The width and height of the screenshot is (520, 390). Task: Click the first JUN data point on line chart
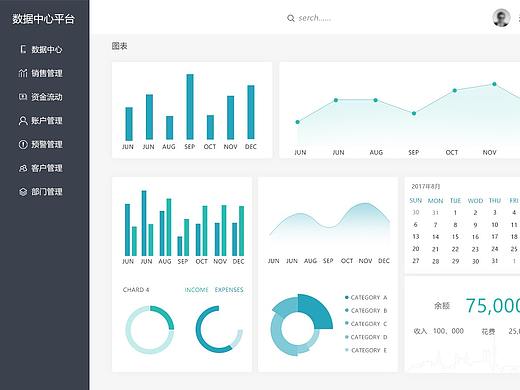tap(298, 122)
